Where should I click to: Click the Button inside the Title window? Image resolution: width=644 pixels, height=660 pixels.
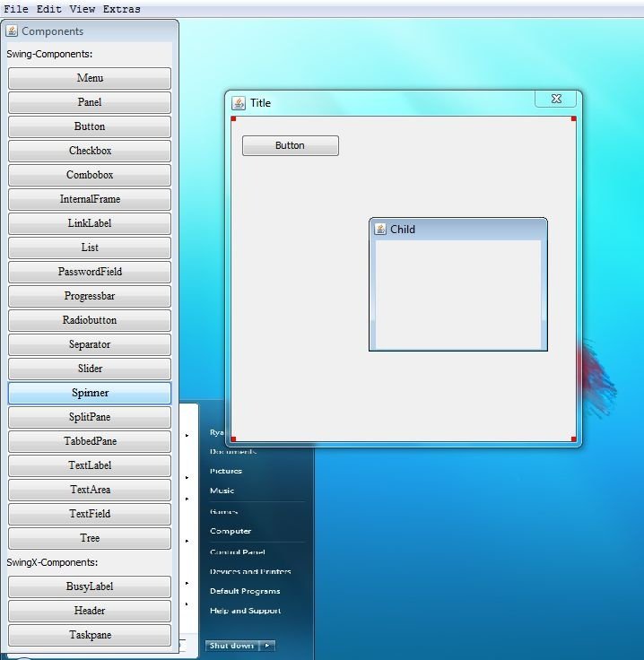[x=291, y=145]
